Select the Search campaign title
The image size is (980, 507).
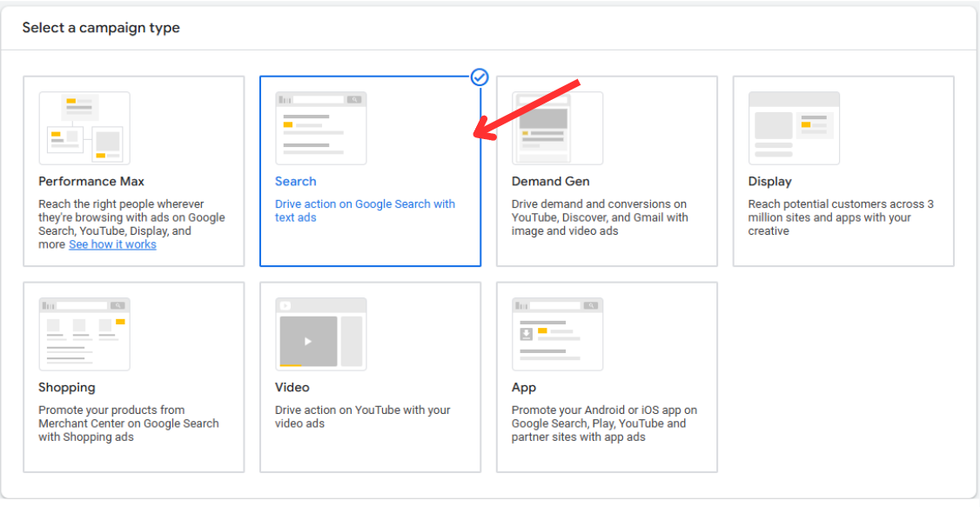click(296, 182)
